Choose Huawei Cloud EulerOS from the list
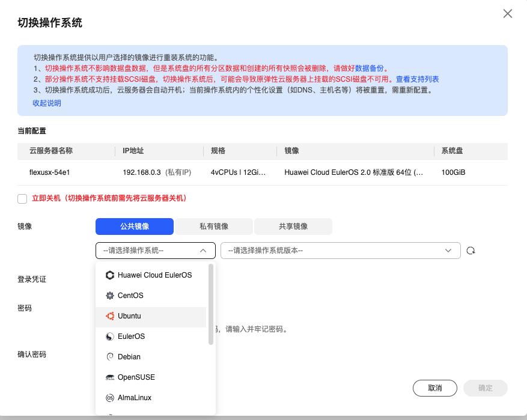The image size is (527, 420). point(151,275)
